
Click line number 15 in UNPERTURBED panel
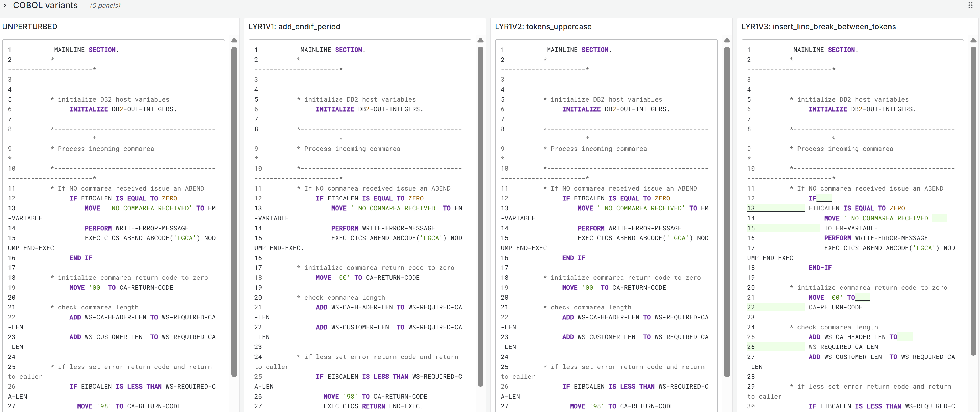point(11,238)
